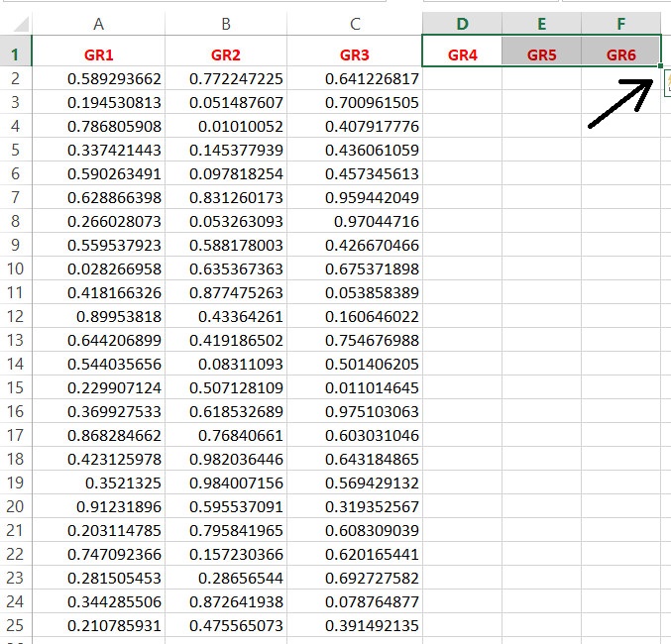The width and height of the screenshot is (671, 644).
Task: Click the GR5 header cell
Action: click(x=541, y=54)
